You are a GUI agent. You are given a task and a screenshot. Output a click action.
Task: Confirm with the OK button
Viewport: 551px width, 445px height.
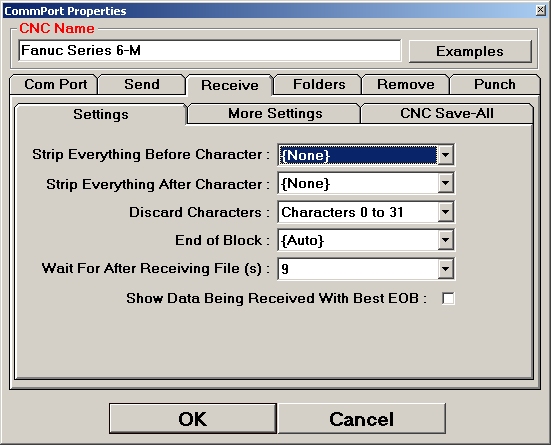coord(193,419)
